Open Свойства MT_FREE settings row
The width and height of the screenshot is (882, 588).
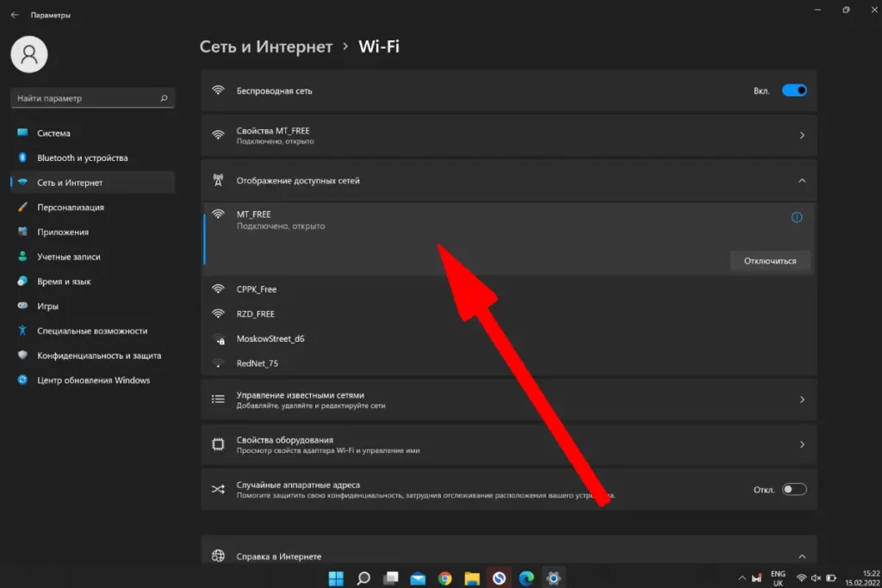pos(508,135)
